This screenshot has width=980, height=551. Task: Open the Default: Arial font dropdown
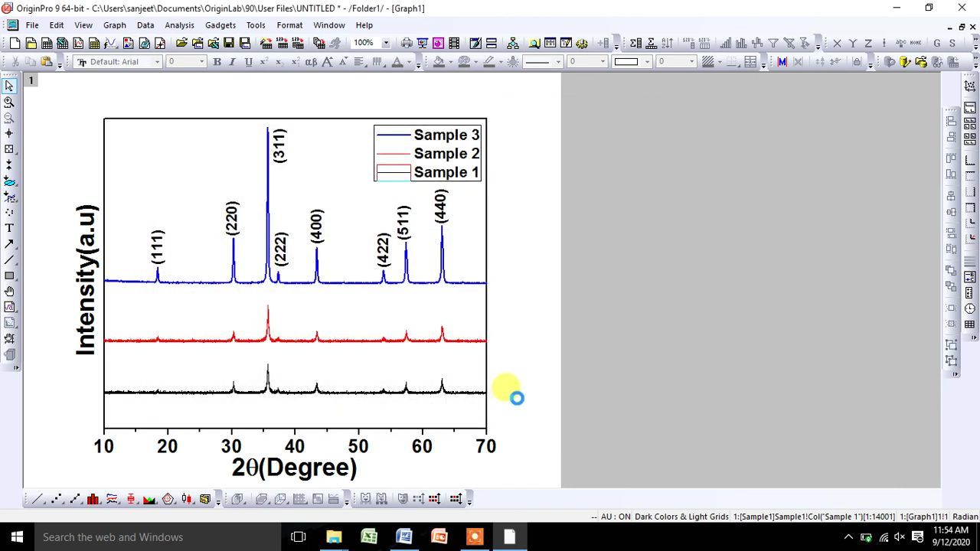coord(119,62)
